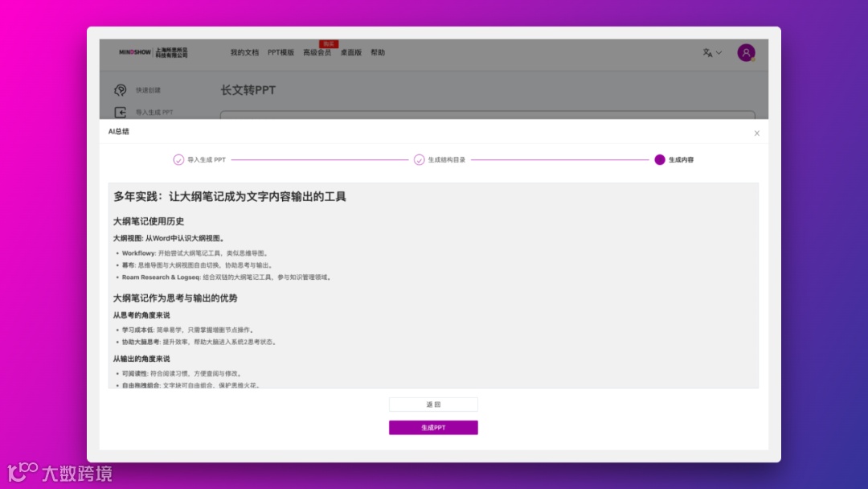This screenshot has height=489, width=868.
Task: Open 高级会员 menu item
Action: click(317, 52)
